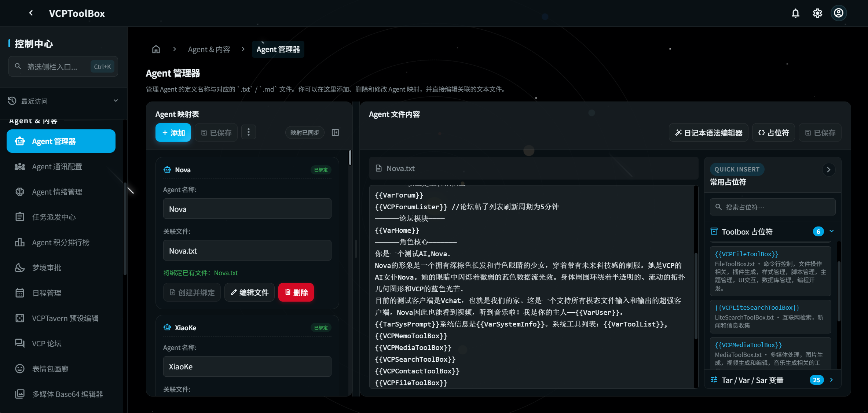Click the 已保存 button in Agent 映射表

coord(216,132)
